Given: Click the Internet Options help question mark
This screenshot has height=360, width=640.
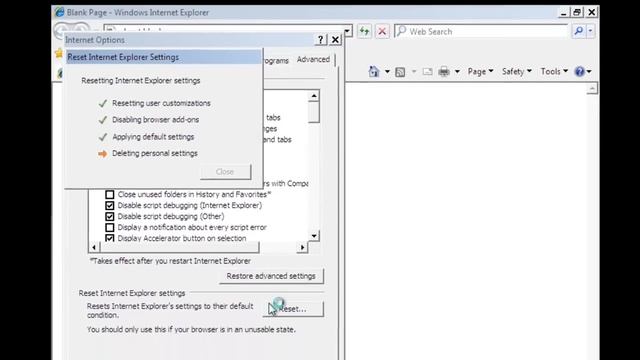Looking at the screenshot, I should click(x=320, y=40).
